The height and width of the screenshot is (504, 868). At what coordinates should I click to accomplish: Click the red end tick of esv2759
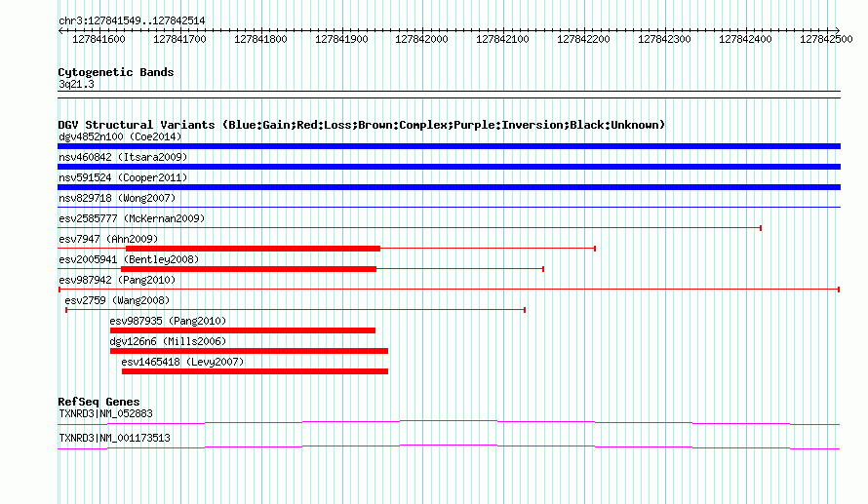point(525,310)
